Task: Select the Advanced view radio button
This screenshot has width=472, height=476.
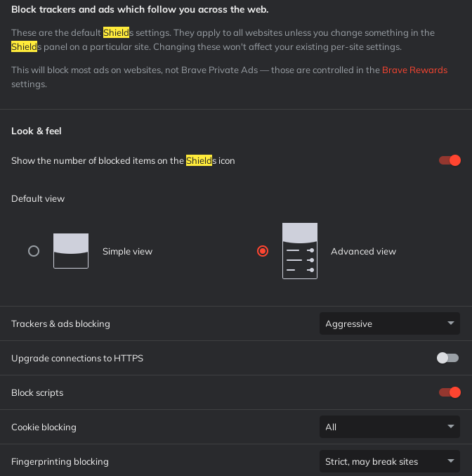Action: (263, 251)
